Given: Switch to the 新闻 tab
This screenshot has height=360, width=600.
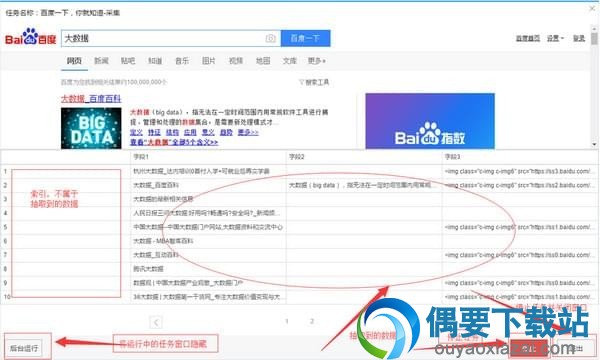Looking at the screenshot, I should (101, 61).
